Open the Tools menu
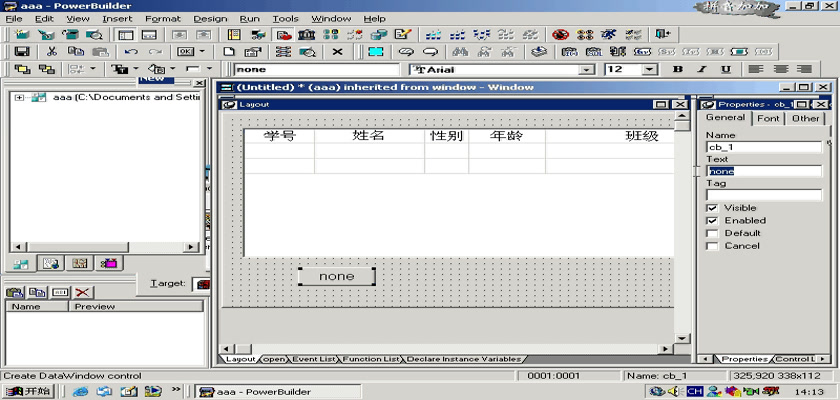Image resolution: width=840 pixels, height=400 pixels. coord(285,19)
